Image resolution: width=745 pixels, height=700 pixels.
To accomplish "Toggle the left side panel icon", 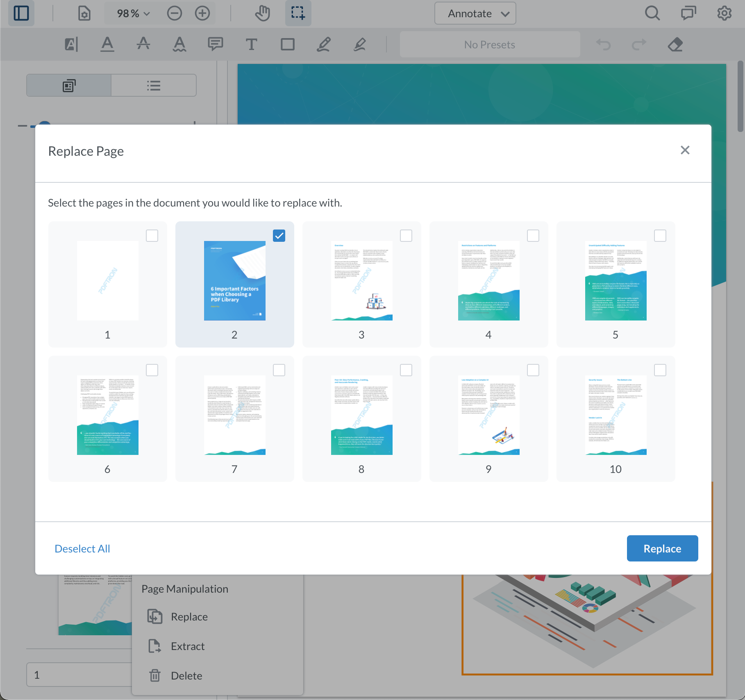I will (21, 13).
